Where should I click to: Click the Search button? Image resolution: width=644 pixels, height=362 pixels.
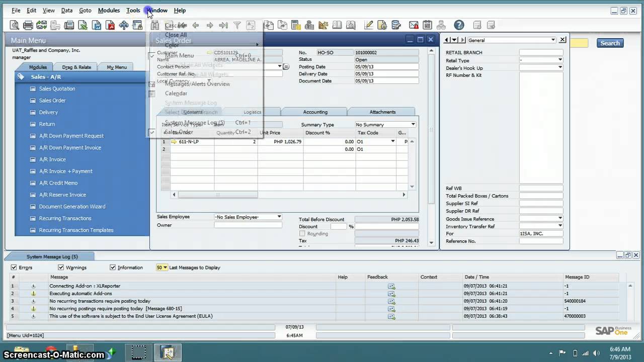click(610, 43)
